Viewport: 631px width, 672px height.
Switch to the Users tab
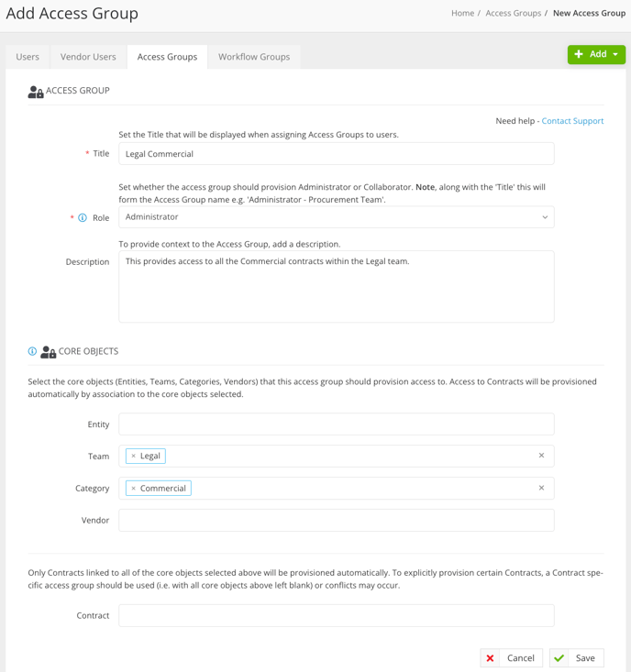click(28, 57)
